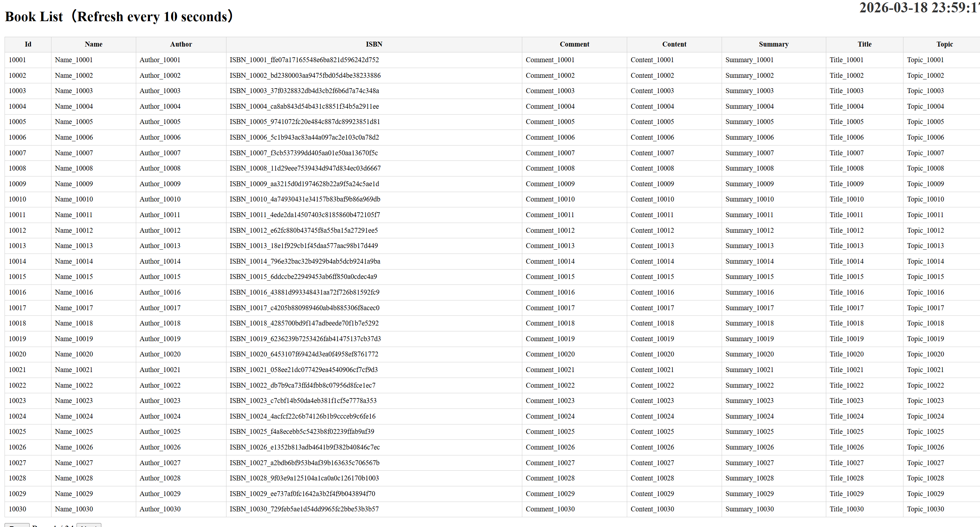The height and width of the screenshot is (527, 980).
Task: Select the Name_10023 cell
Action: [94, 401]
